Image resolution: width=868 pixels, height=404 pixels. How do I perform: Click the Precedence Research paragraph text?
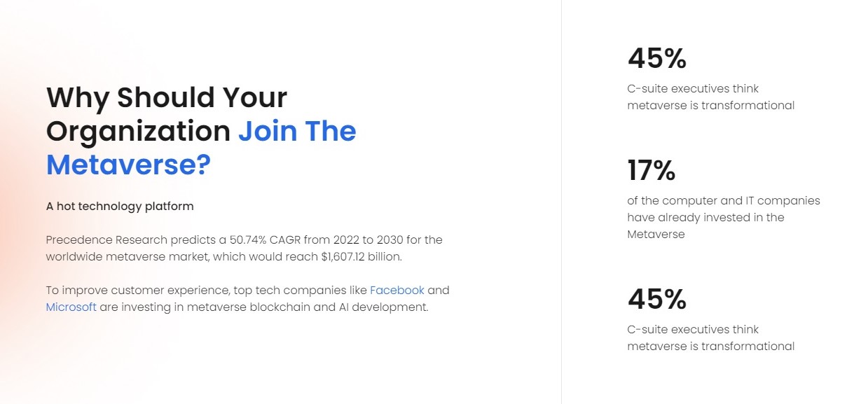pyautogui.click(x=244, y=248)
